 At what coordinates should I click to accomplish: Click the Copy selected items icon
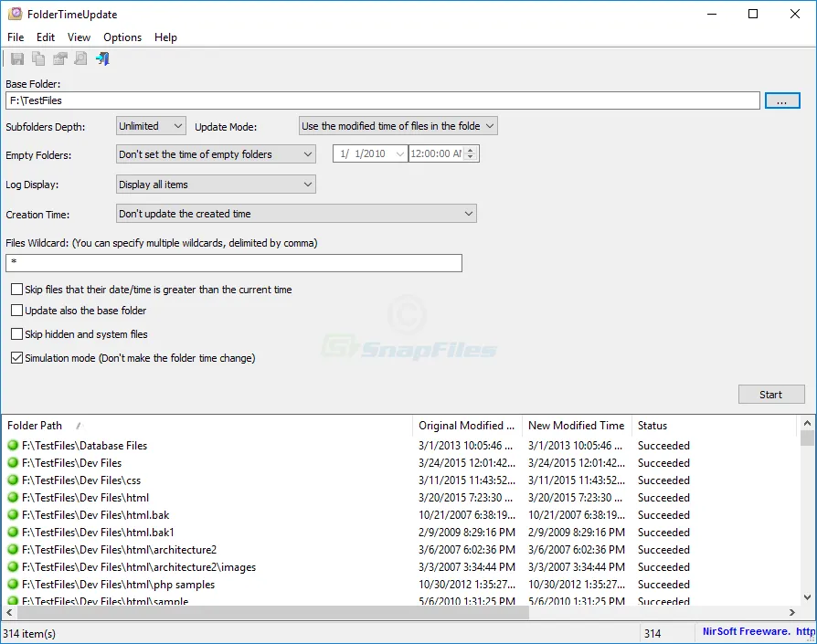coord(38,58)
